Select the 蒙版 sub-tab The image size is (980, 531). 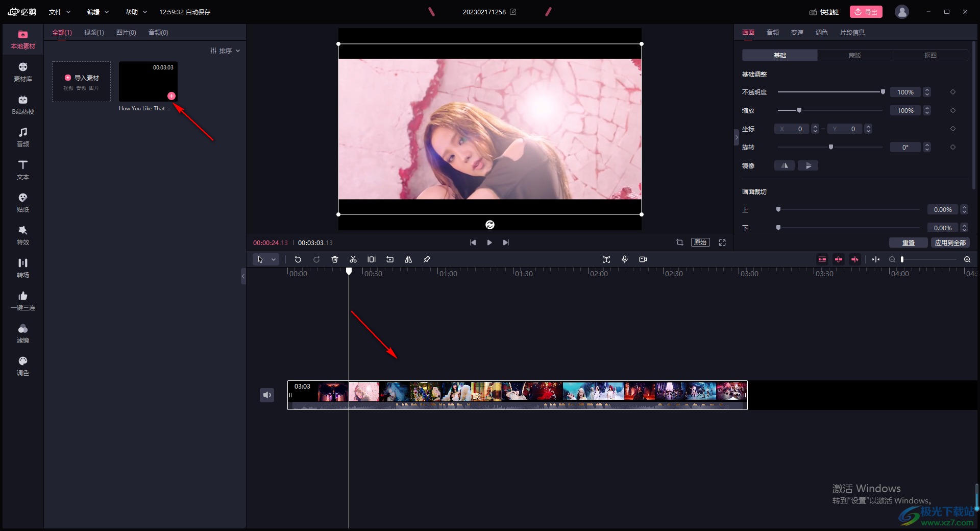[x=855, y=55]
